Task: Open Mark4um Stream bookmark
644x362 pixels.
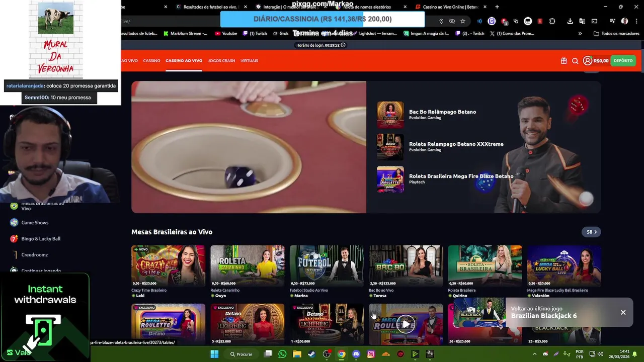Action: tap(185, 34)
